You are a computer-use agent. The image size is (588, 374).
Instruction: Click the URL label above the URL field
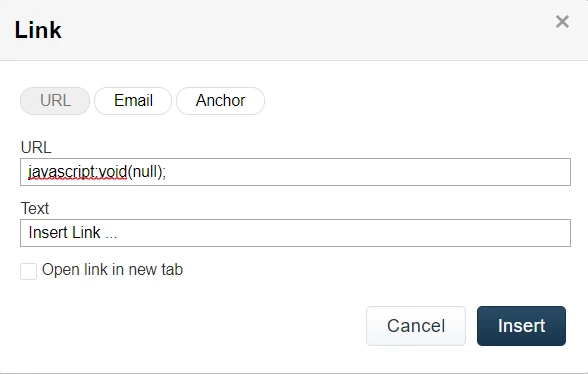click(36, 147)
